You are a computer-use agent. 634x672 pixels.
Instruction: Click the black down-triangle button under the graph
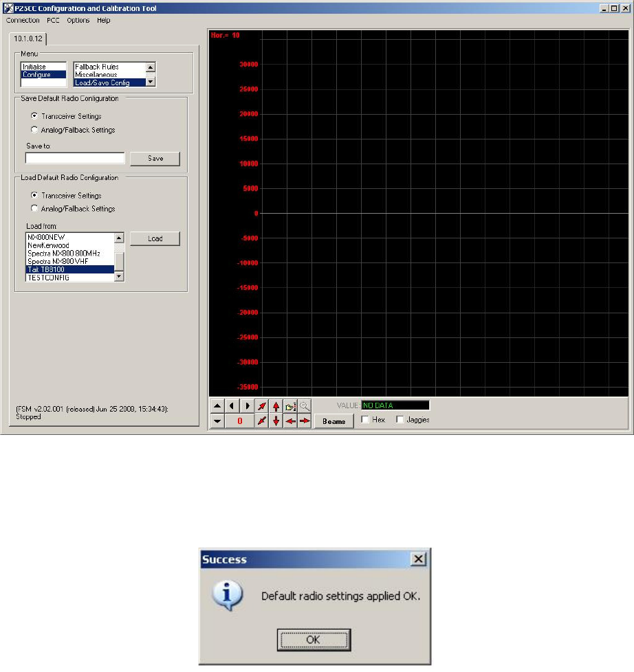(217, 421)
